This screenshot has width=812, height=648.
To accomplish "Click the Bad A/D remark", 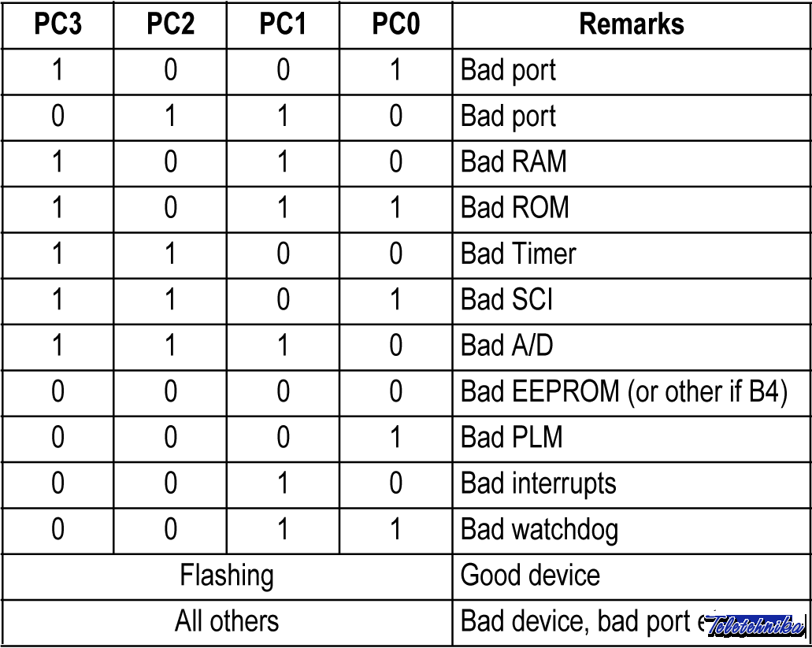I will coord(507,345).
